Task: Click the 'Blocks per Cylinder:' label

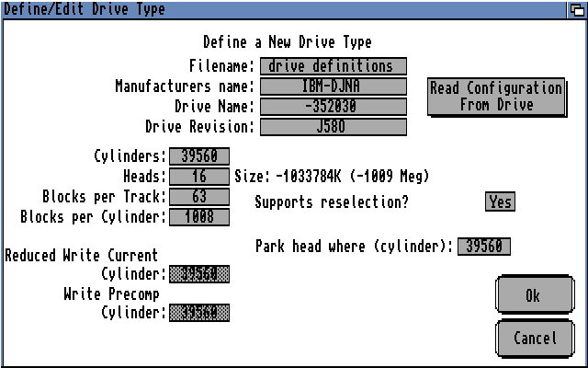Action: (94, 217)
